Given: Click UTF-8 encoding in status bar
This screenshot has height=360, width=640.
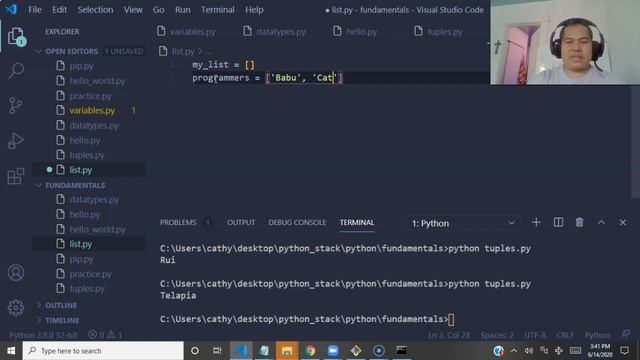Looking at the screenshot, I should click(x=535, y=335).
